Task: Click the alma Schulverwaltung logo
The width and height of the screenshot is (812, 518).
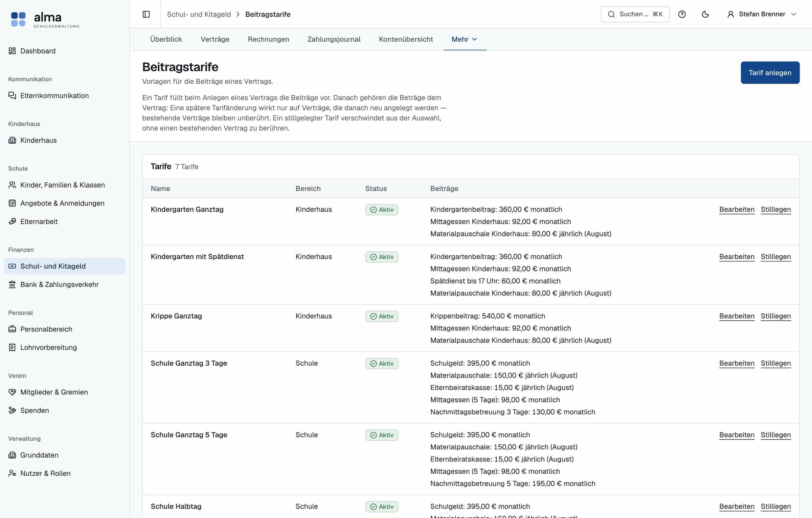Action: pyautogui.click(x=45, y=19)
